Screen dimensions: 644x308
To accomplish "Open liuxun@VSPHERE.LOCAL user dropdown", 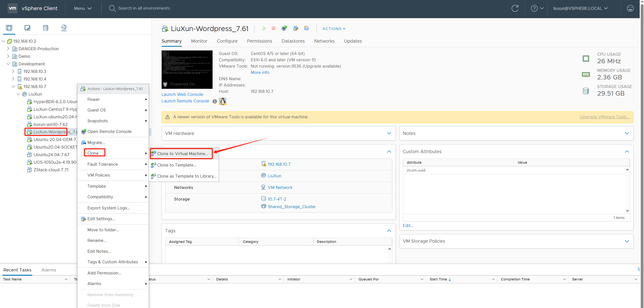I will (580, 8).
